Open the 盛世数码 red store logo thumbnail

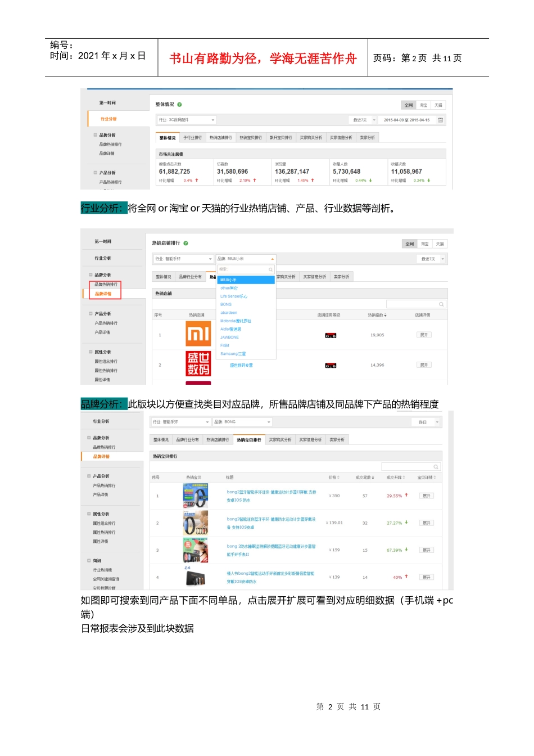point(198,363)
